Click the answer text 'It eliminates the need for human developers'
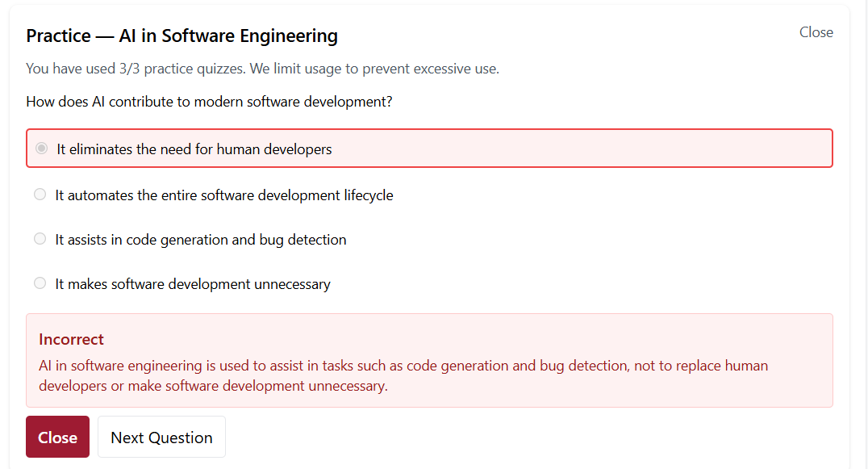The image size is (868, 469). tap(194, 149)
